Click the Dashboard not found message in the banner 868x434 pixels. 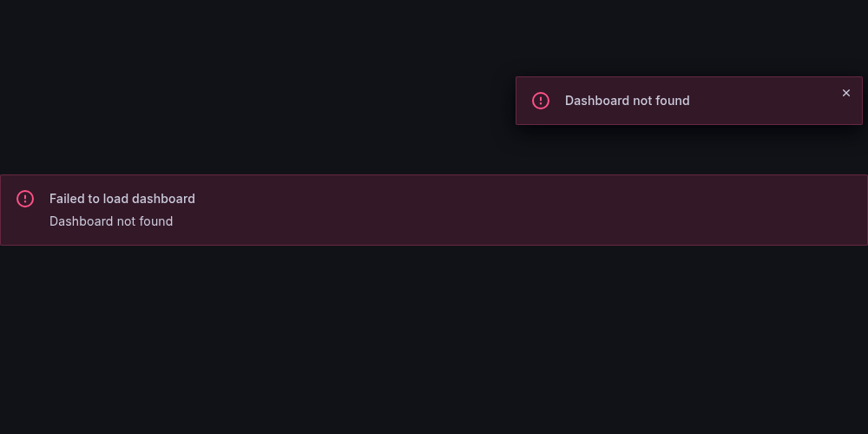(x=111, y=221)
